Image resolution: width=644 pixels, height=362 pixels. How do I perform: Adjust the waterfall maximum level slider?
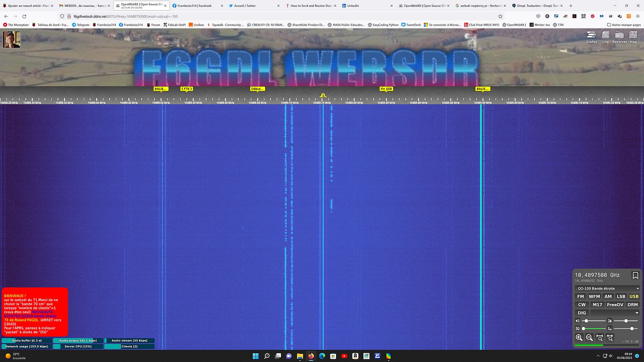[x=626, y=328]
